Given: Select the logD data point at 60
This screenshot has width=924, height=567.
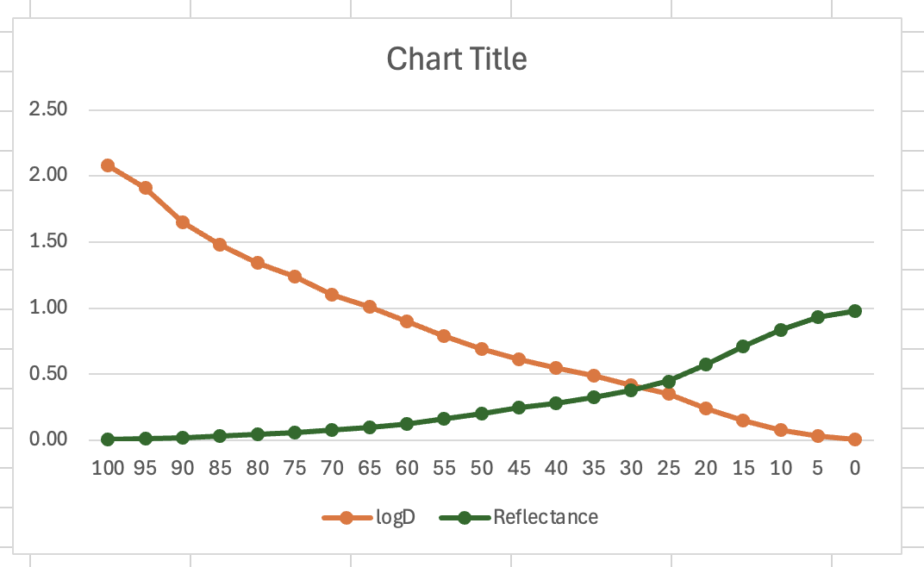Looking at the screenshot, I should [407, 321].
